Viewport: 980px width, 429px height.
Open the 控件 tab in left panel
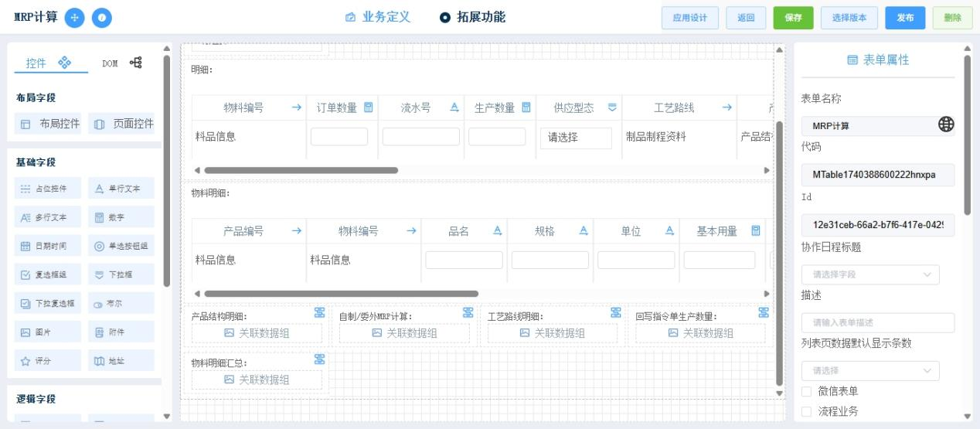(x=49, y=63)
